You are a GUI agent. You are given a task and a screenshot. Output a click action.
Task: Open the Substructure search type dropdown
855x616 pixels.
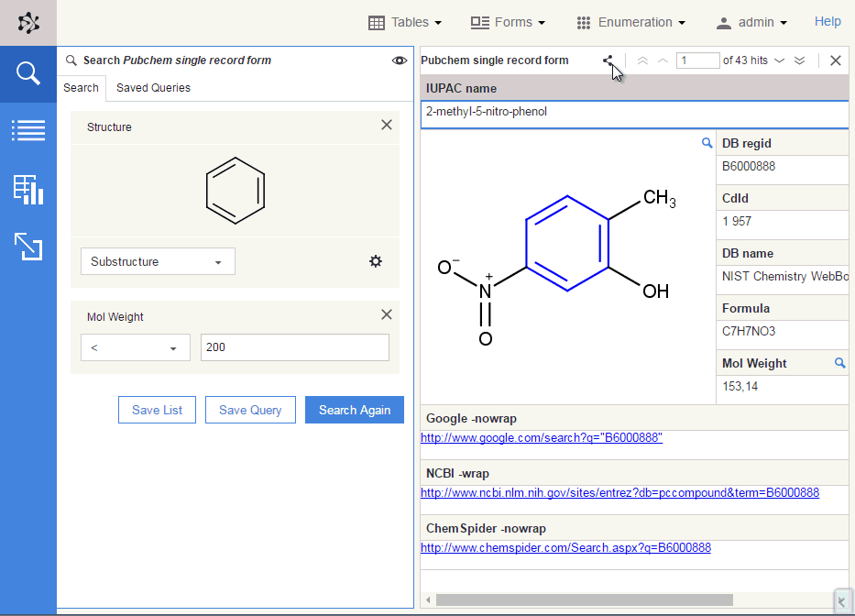pos(158,261)
